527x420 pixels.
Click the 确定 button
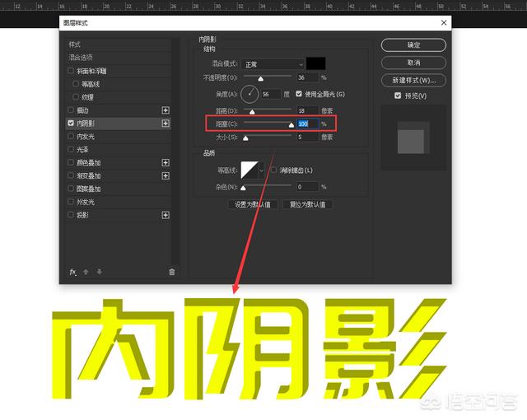(413, 45)
